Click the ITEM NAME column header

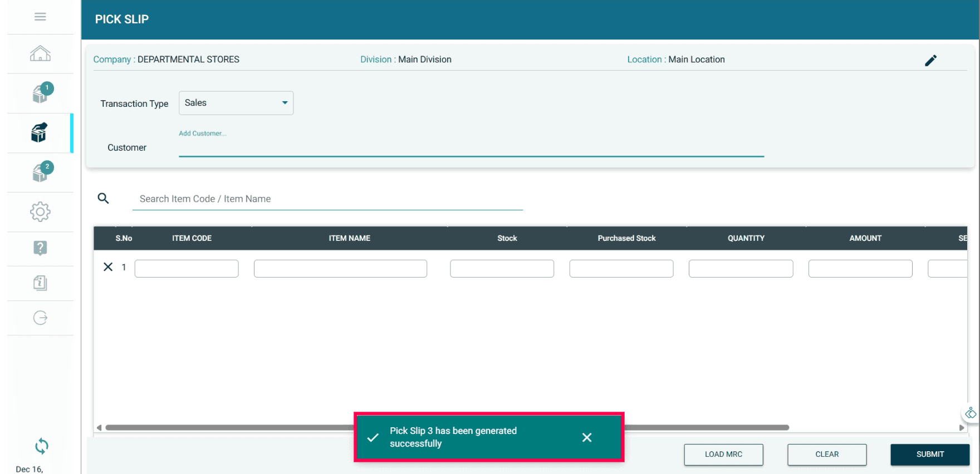tap(349, 238)
